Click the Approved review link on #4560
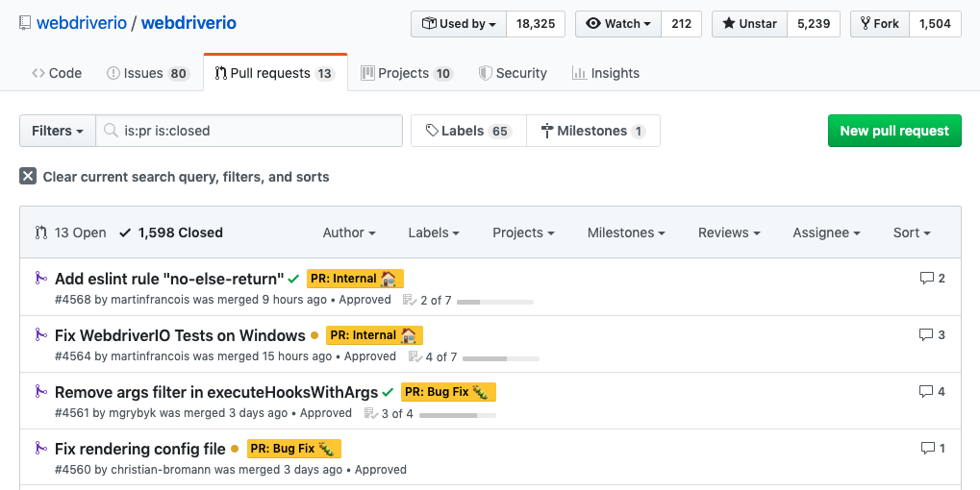Image resolution: width=980 pixels, height=490 pixels. (x=381, y=470)
